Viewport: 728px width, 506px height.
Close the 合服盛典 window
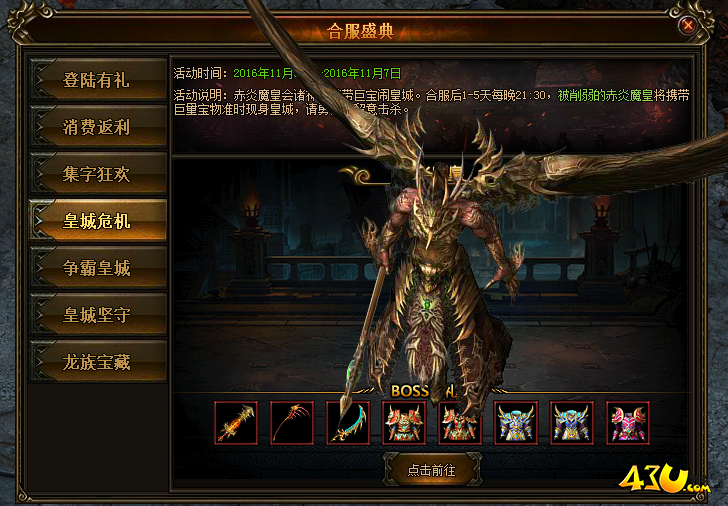(x=688, y=25)
